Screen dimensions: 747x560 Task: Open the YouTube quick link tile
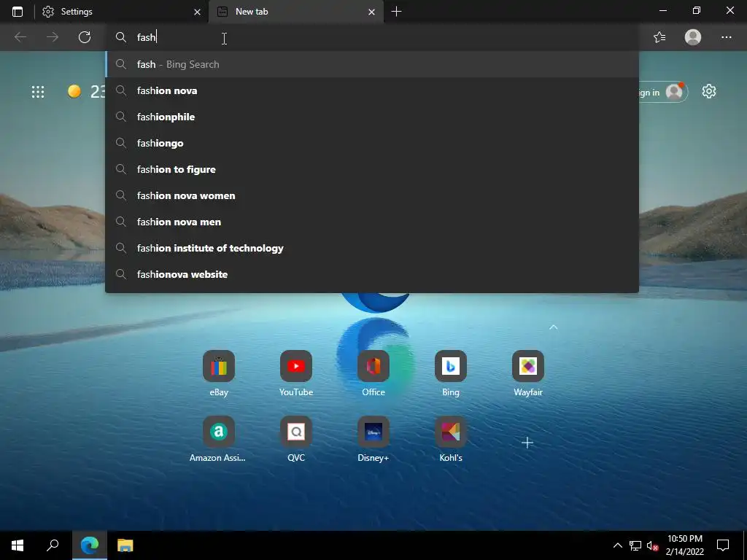pyautogui.click(x=296, y=366)
